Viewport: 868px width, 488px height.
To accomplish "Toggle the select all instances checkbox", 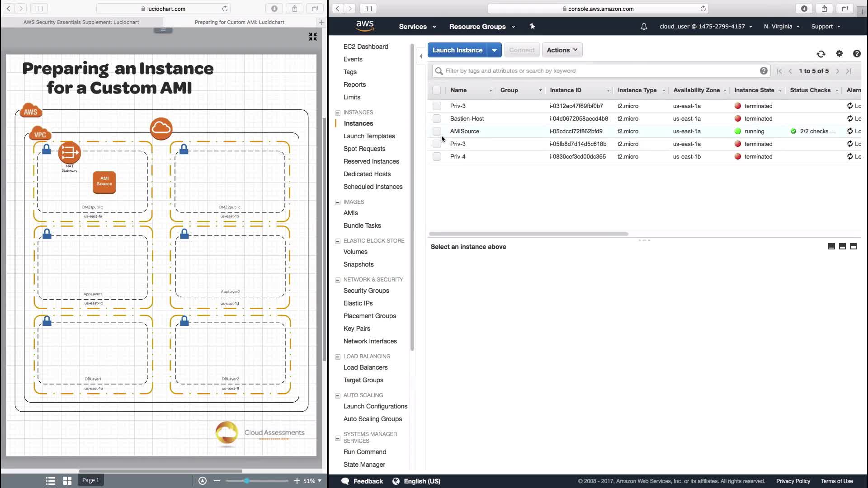I will pos(437,90).
